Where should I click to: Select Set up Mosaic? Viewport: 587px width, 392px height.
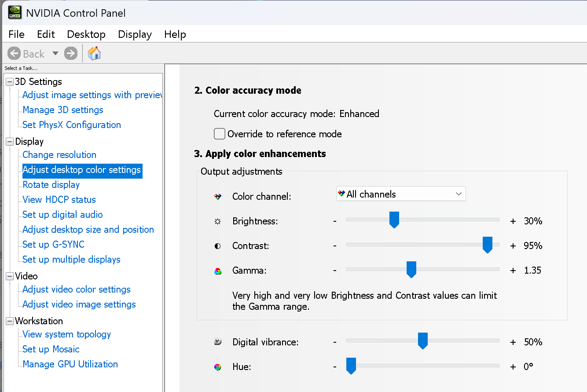[51, 349]
